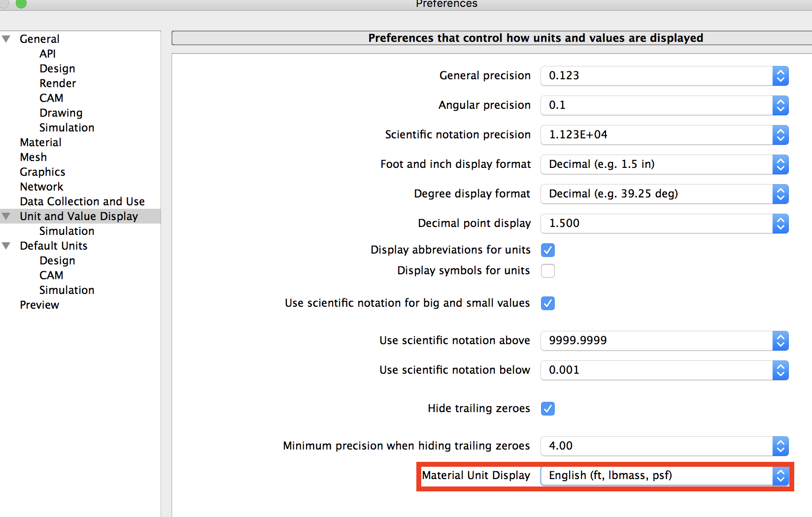Open the Angular precision dropdown
The height and width of the screenshot is (517, 812).
point(664,105)
